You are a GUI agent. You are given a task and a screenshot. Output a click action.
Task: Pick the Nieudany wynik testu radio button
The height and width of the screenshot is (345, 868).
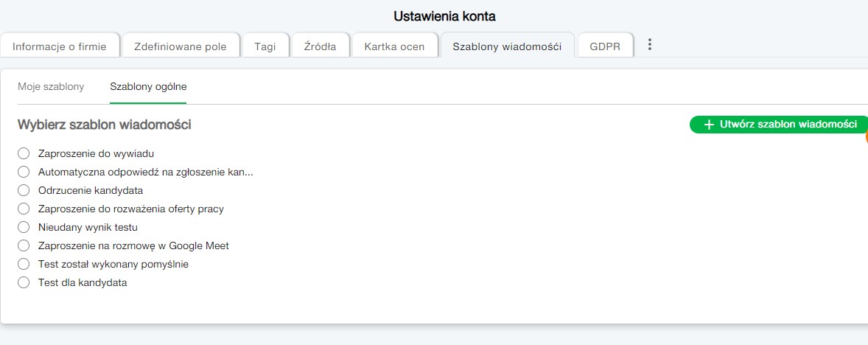24,227
